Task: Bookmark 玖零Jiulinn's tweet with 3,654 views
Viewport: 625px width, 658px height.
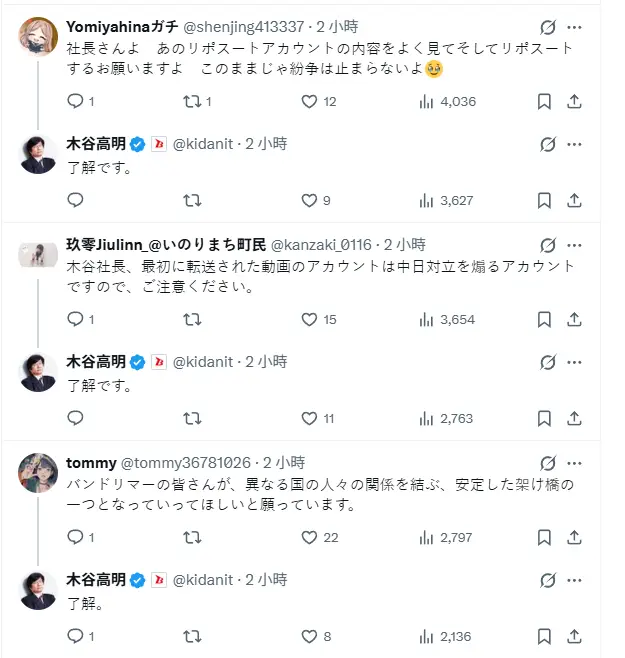Action: (544, 319)
